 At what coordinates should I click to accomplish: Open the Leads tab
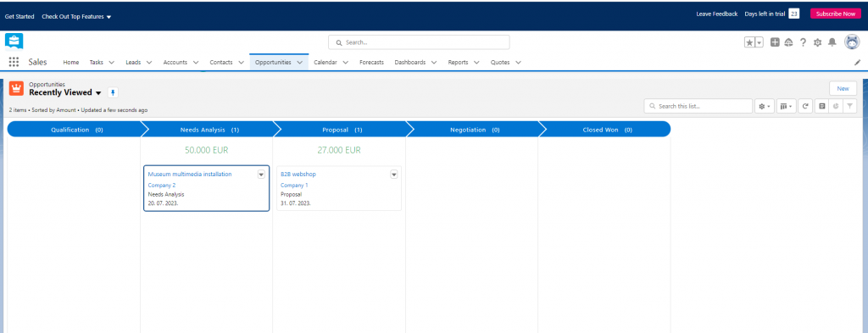click(x=133, y=63)
